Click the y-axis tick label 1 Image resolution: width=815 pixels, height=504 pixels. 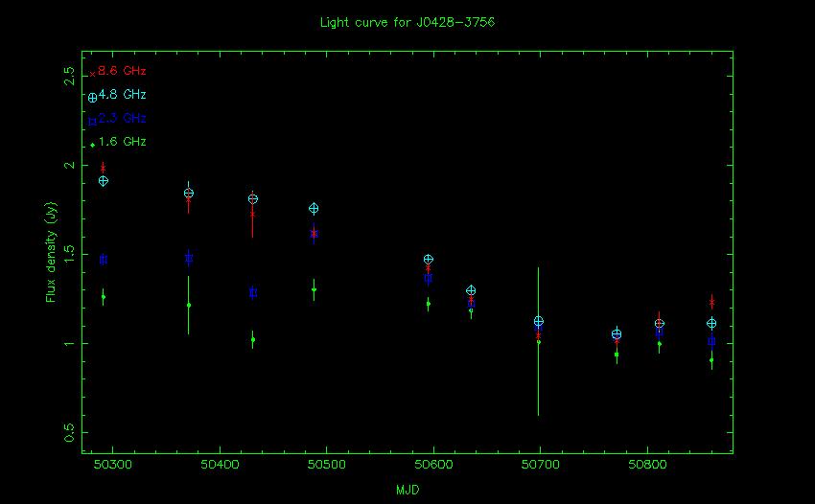click(x=70, y=343)
